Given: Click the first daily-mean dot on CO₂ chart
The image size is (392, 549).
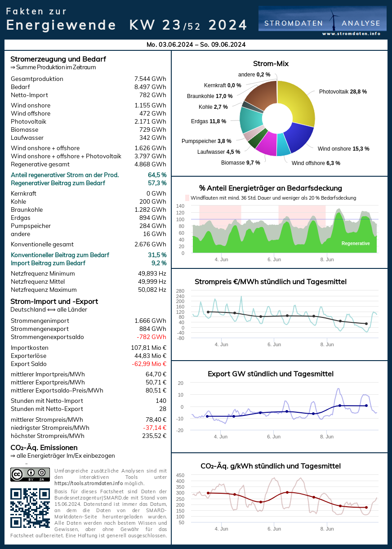Looking at the screenshot, I should 208,493.
